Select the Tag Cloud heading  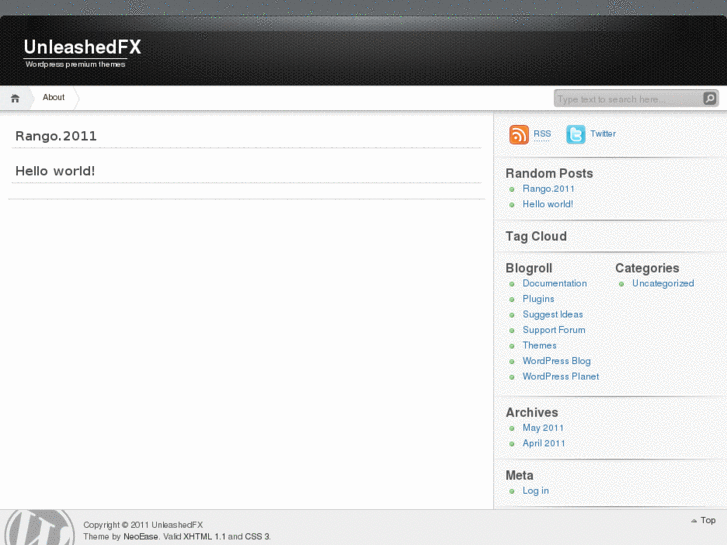pyautogui.click(x=536, y=237)
